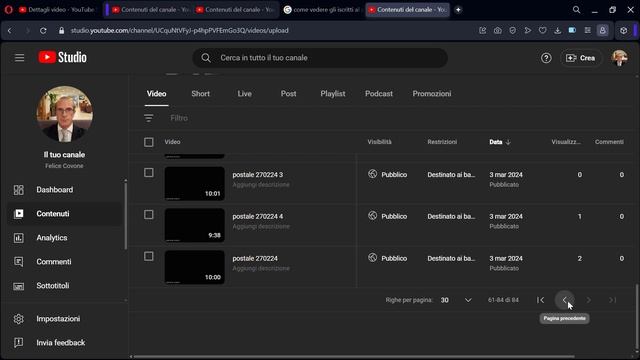Open the YouTube Studio hamburger menu
This screenshot has width=640, height=360.
(x=19, y=58)
